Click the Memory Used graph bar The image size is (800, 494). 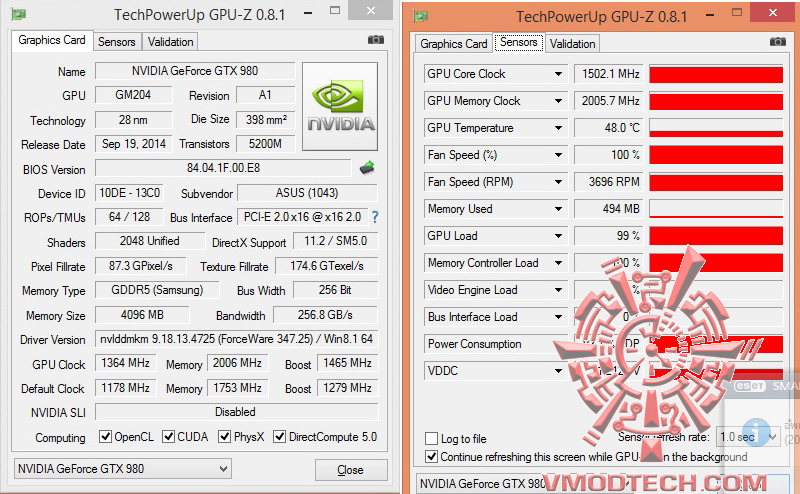pyautogui.click(x=716, y=209)
